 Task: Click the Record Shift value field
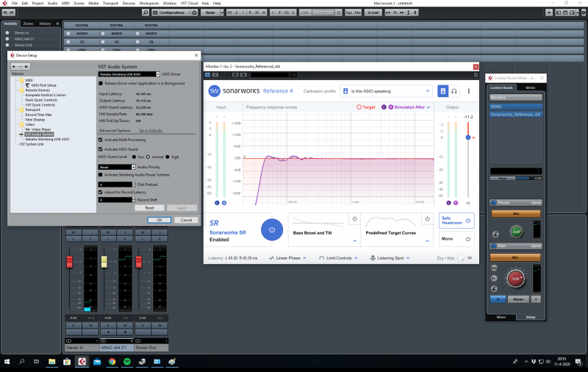pyautogui.click(x=117, y=200)
